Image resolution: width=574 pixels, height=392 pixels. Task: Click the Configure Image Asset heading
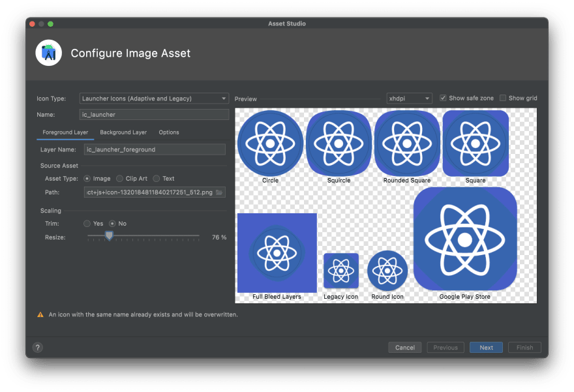(x=130, y=53)
